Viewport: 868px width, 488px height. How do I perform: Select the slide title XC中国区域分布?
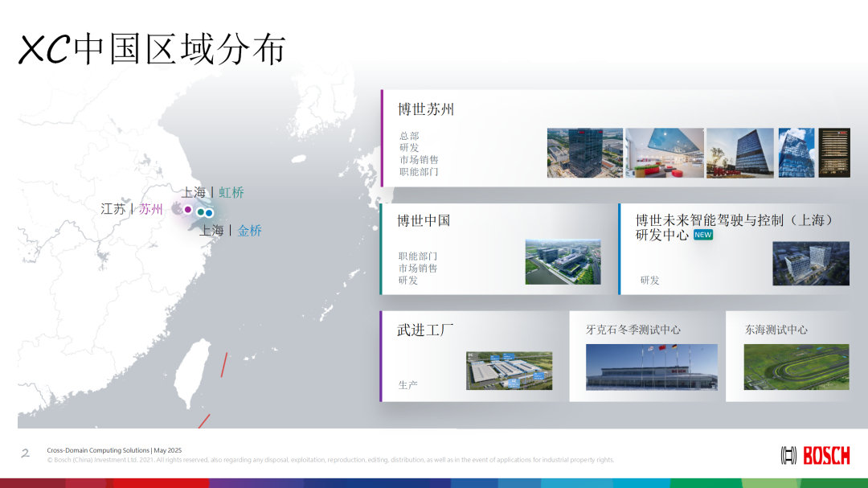152,49
